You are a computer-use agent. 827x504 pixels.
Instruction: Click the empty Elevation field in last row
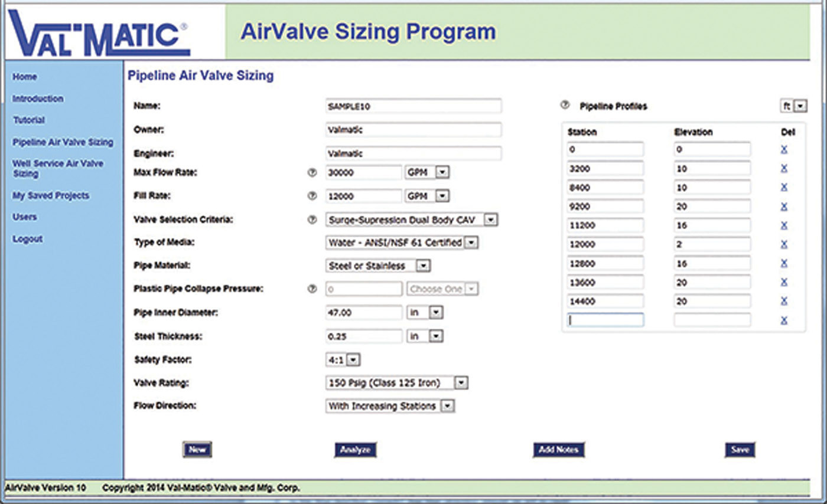(x=712, y=320)
